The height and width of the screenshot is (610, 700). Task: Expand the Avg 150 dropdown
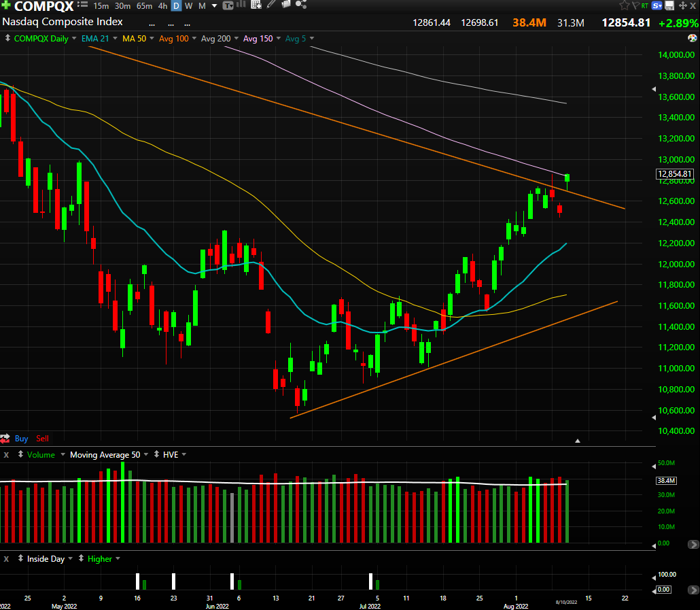coord(279,38)
